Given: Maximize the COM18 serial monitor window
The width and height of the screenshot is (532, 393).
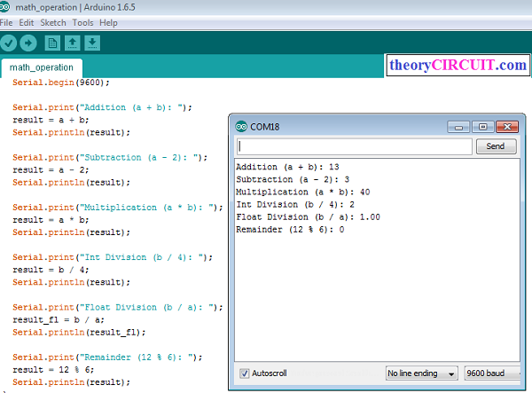Looking at the screenshot, I should tap(483, 127).
